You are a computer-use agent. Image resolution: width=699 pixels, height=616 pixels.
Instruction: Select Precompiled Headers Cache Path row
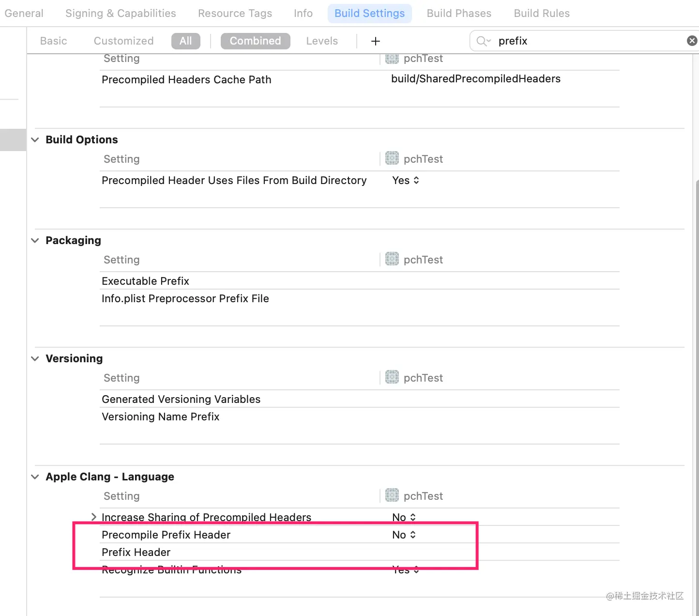pos(360,79)
